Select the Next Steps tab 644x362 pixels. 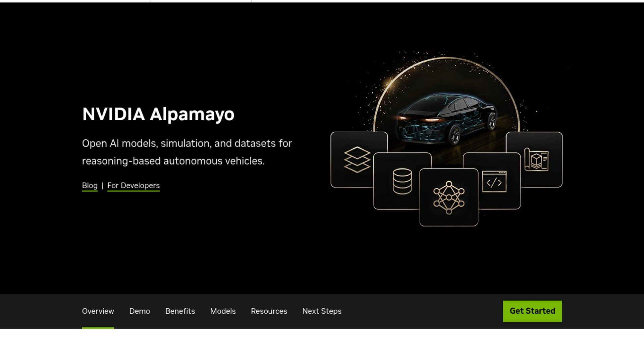coord(322,311)
